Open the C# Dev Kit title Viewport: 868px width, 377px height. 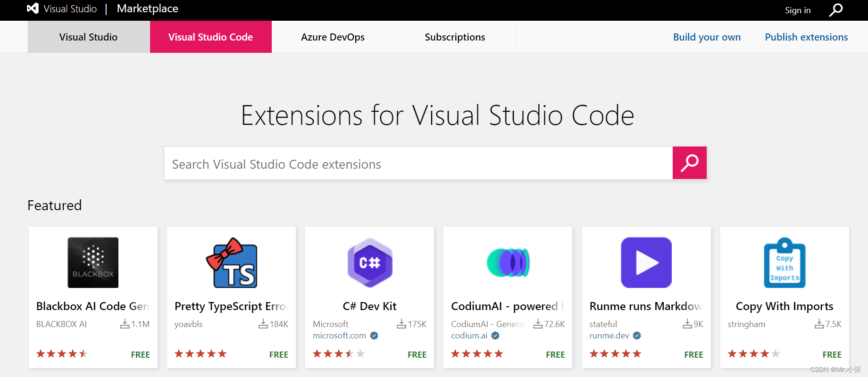coord(370,306)
